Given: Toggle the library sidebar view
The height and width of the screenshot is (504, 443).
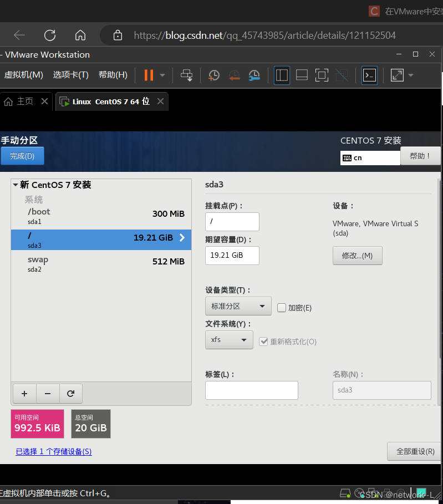Looking at the screenshot, I should tap(282, 75).
